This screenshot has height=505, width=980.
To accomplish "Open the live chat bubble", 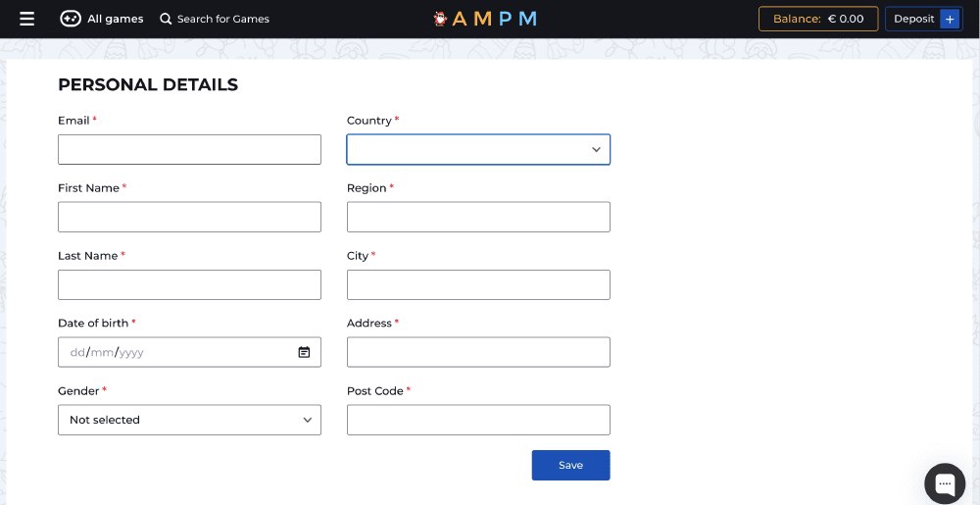I will (x=945, y=483).
